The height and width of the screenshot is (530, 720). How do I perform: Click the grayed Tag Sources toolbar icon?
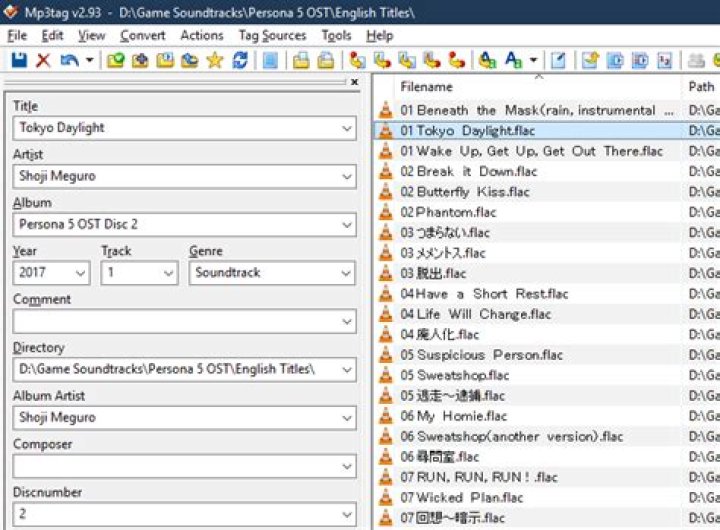coord(696,60)
